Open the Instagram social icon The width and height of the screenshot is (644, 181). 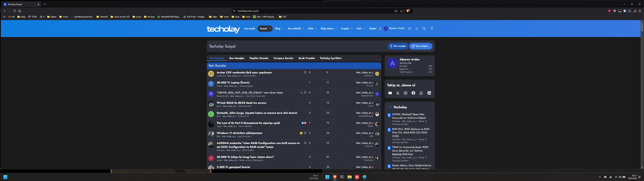point(406,93)
